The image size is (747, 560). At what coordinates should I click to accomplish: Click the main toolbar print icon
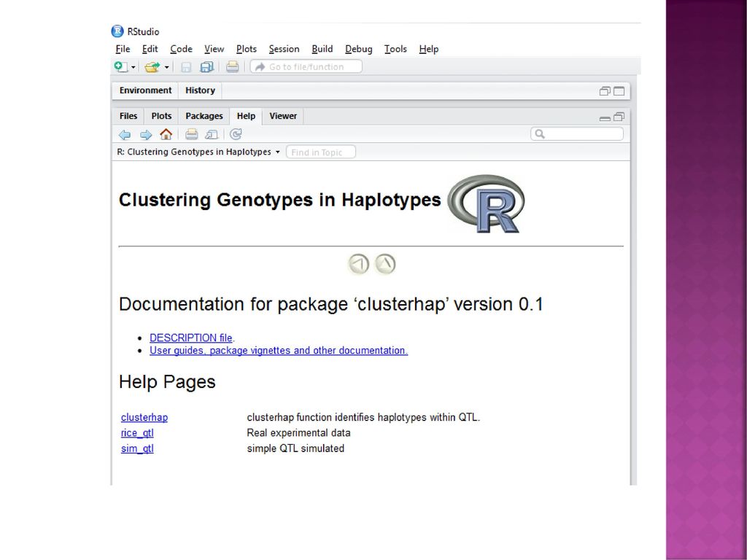233,66
